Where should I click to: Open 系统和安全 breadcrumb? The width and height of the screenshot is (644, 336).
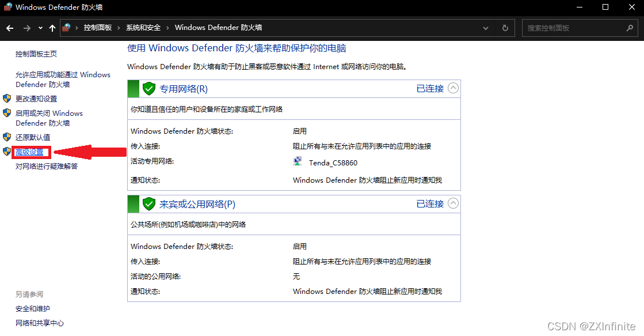(143, 28)
